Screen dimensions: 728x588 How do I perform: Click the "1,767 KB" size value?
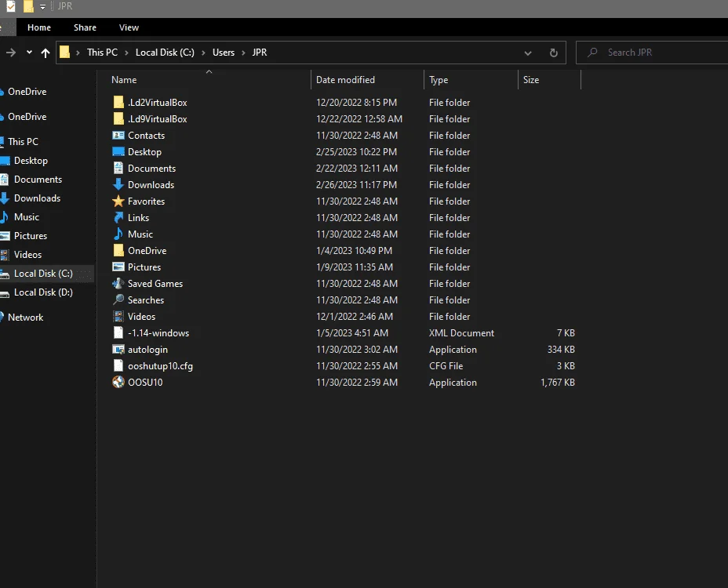(x=558, y=383)
